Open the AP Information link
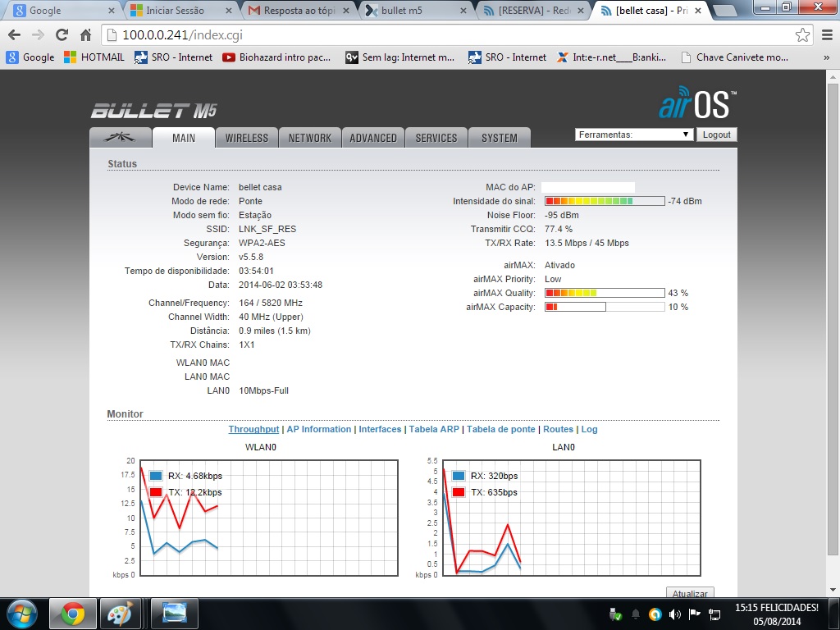 [x=319, y=429]
